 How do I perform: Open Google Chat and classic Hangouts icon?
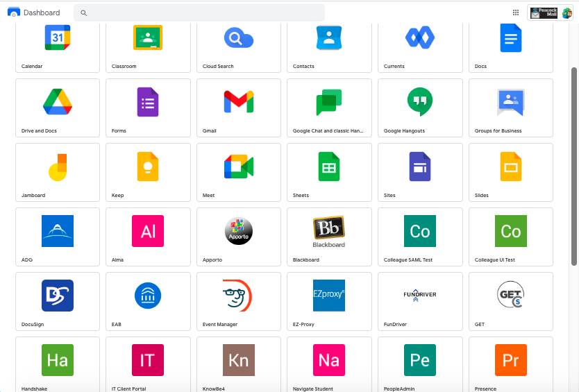[x=329, y=102]
